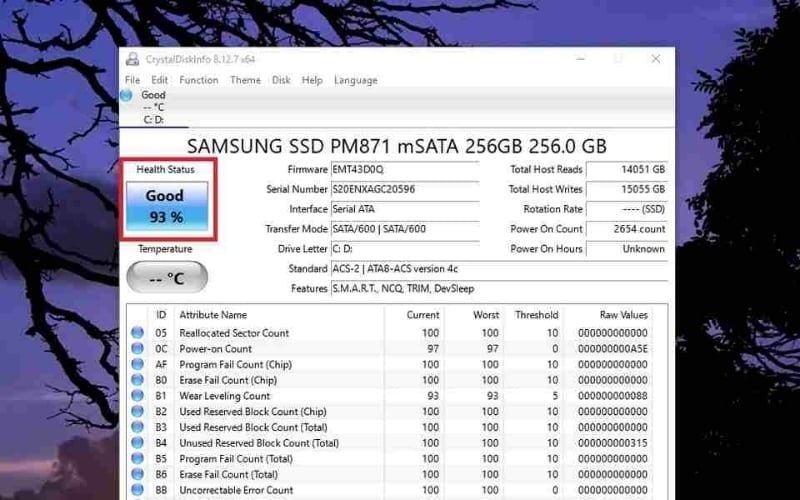Open the Edit menu

(x=159, y=80)
